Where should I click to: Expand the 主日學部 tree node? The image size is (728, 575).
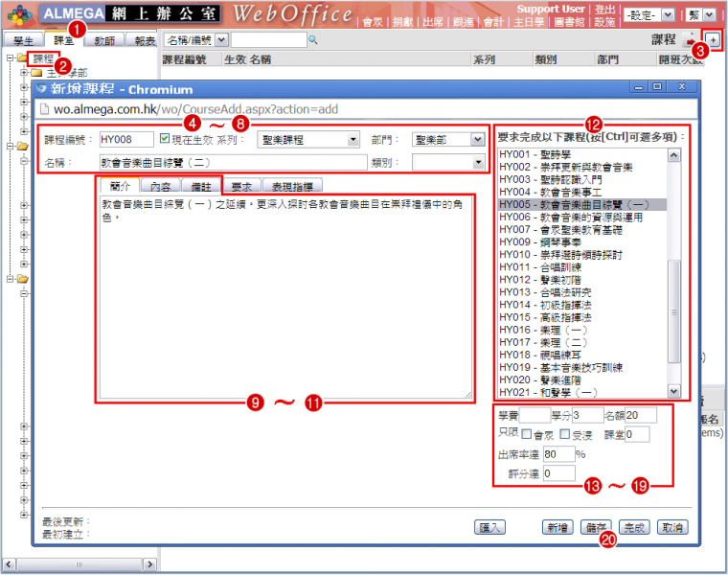(24, 73)
